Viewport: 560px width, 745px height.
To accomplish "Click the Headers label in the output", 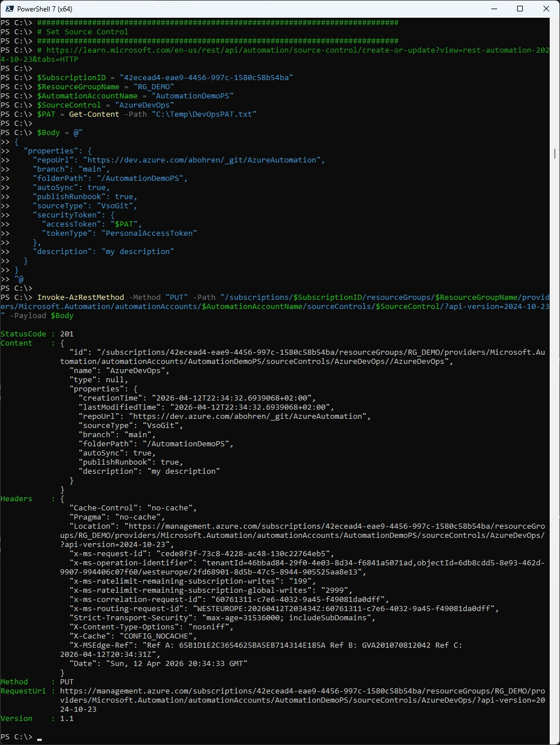I will [x=17, y=499].
